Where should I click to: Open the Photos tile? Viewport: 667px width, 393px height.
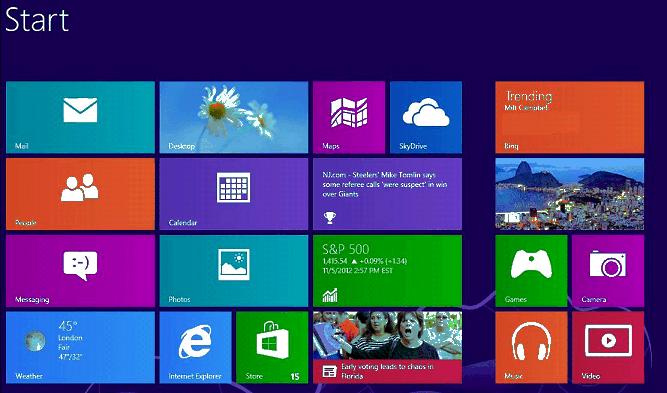[x=234, y=271]
